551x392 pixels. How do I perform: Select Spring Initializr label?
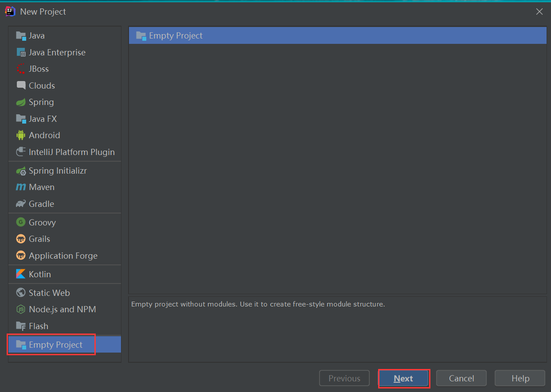coord(58,171)
